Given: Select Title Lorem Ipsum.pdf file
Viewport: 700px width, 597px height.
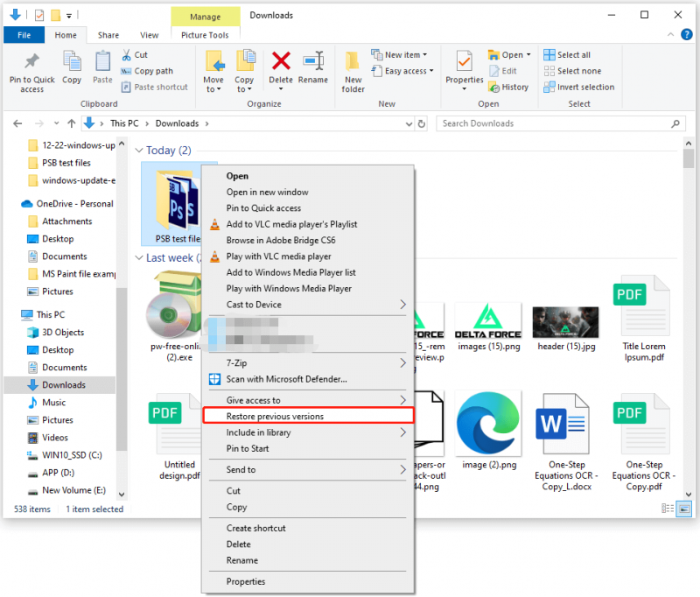Looking at the screenshot, I should 644,319.
